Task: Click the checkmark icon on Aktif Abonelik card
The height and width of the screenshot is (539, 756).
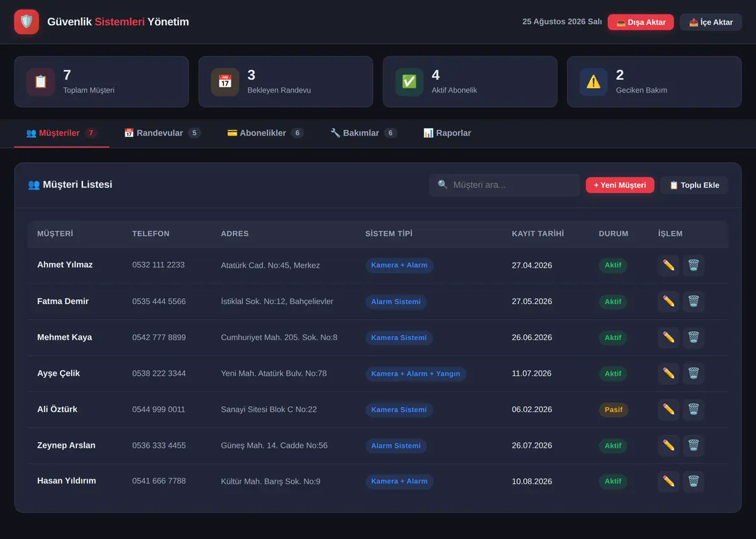Action: click(x=409, y=82)
